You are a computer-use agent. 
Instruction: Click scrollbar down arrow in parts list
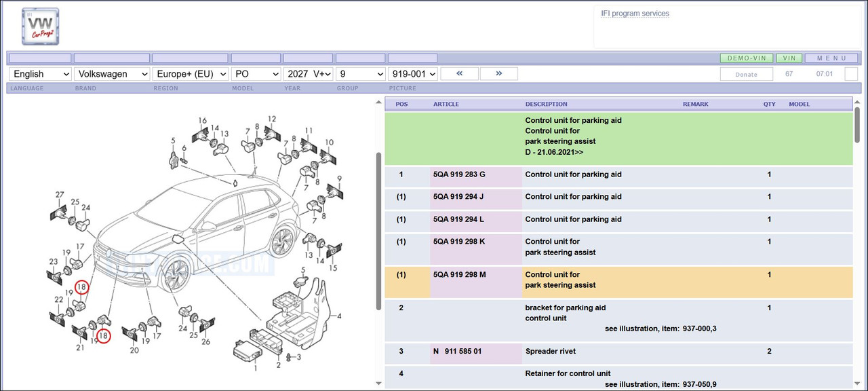click(858, 384)
